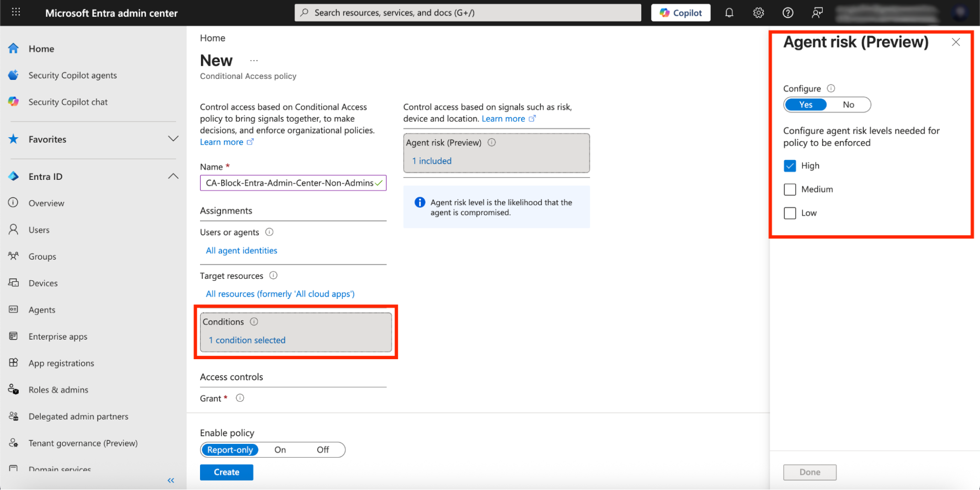Screen dimensions: 980x490
Task: Set Enable policy to Off
Action: click(x=323, y=450)
